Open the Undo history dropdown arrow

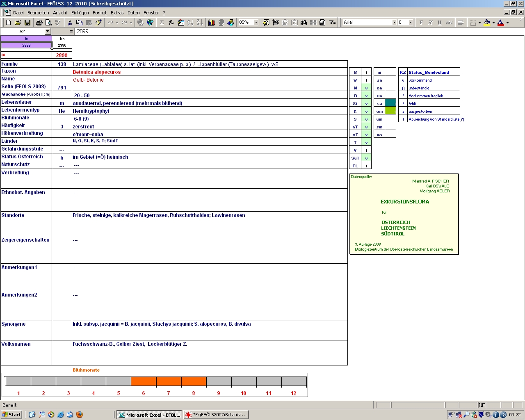pyautogui.click(x=117, y=23)
